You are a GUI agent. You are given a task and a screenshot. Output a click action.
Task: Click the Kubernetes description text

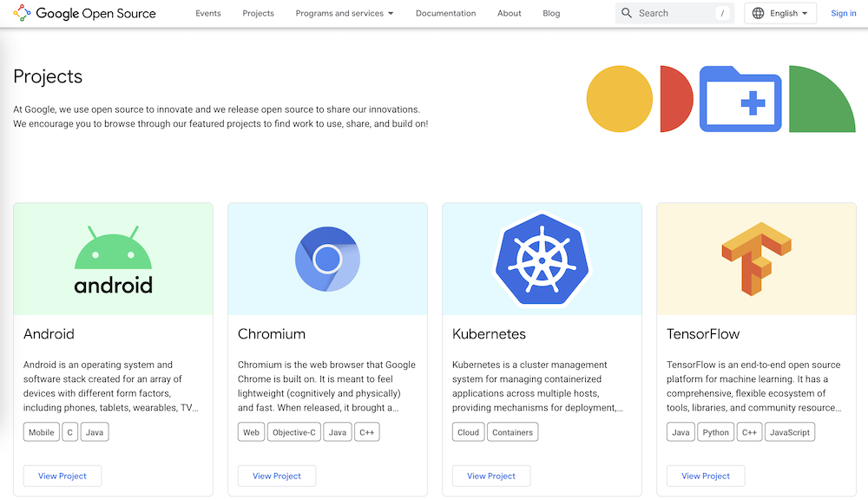tap(537, 386)
